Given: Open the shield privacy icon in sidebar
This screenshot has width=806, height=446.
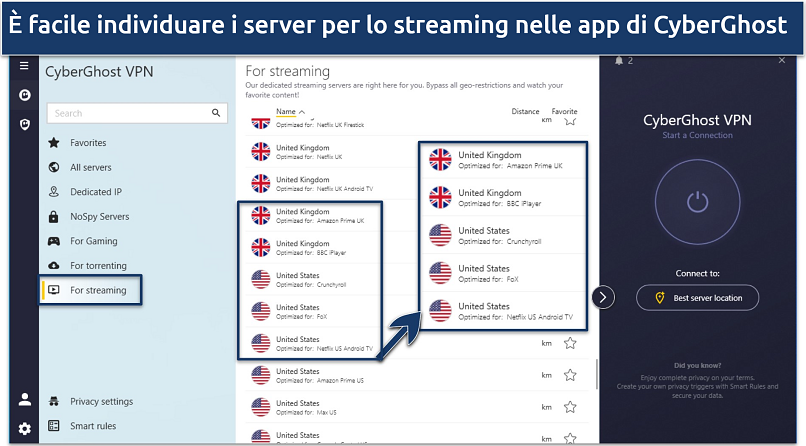Looking at the screenshot, I should point(24,124).
